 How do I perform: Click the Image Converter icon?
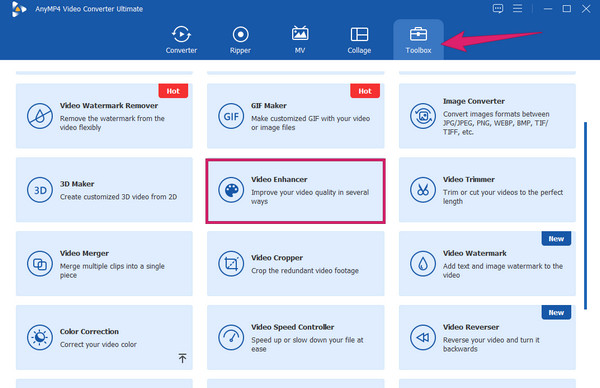[423, 116]
